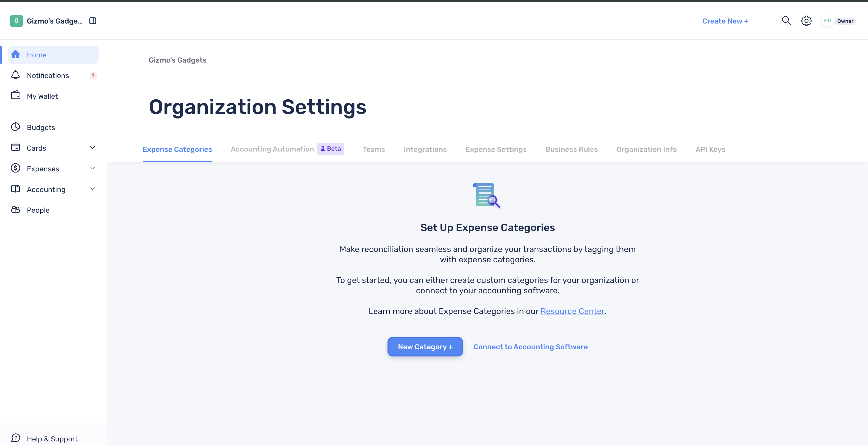This screenshot has height=446, width=868.
Task: Switch to the Integrations tab
Action: (x=425, y=149)
